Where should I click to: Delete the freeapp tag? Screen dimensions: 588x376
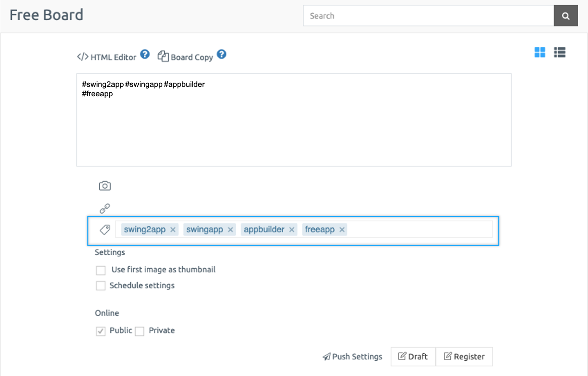[x=342, y=230]
